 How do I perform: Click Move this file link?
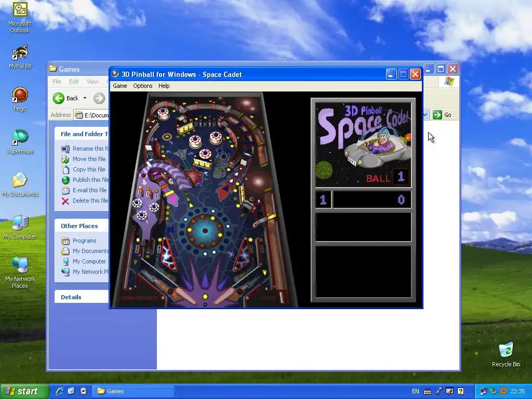tap(89, 159)
